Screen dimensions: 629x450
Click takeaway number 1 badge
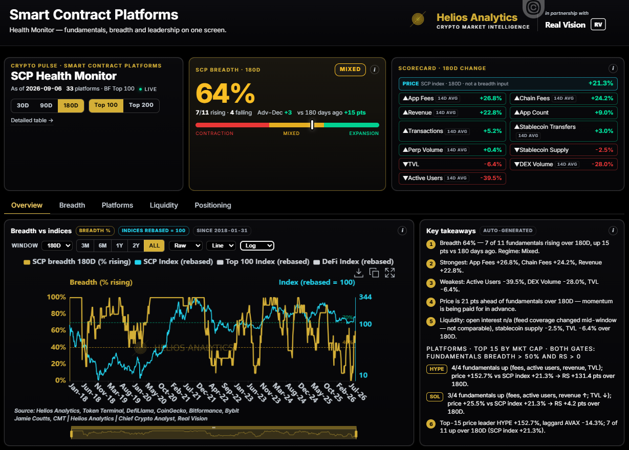431,244
